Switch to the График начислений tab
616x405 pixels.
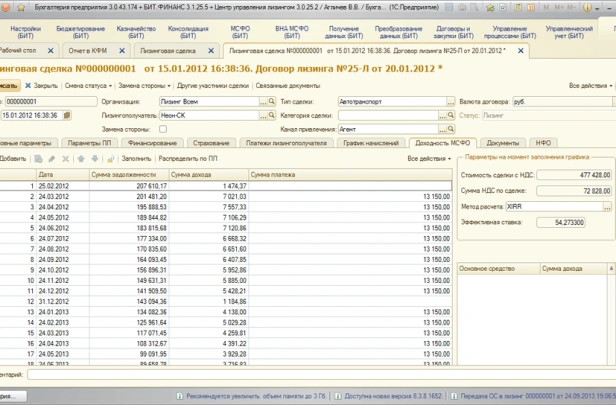pyautogui.click(x=371, y=144)
